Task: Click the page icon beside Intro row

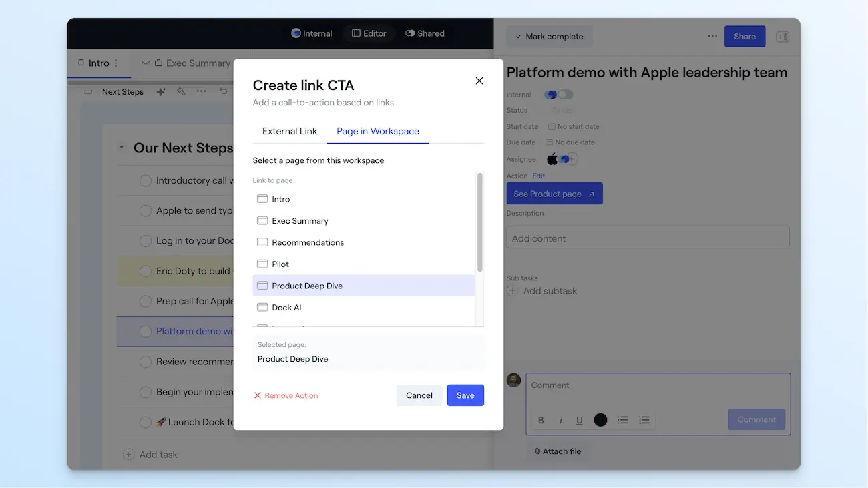Action: click(x=262, y=199)
